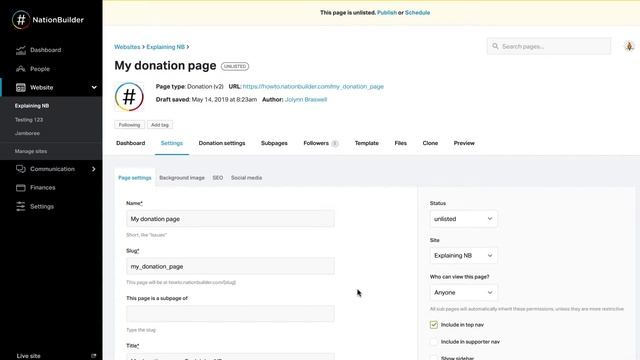Click the Slug input field

pyautogui.click(x=230, y=267)
